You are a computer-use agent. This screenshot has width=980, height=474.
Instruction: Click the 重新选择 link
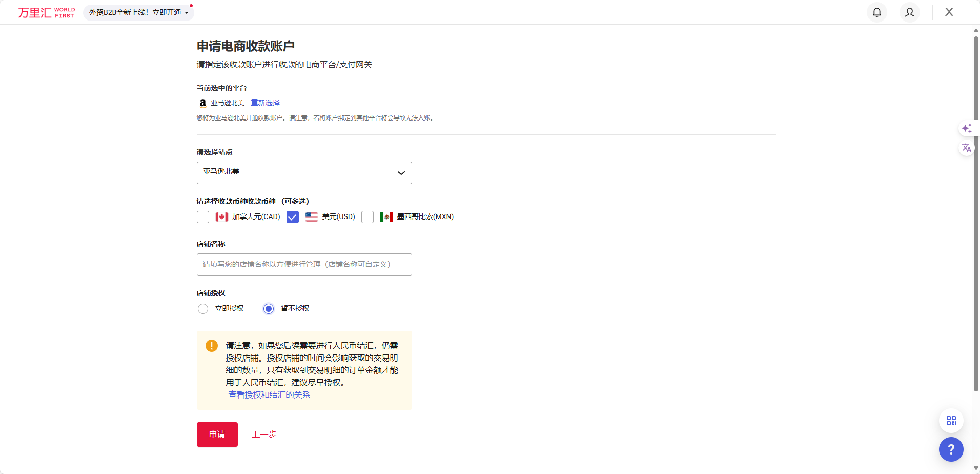[265, 103]
